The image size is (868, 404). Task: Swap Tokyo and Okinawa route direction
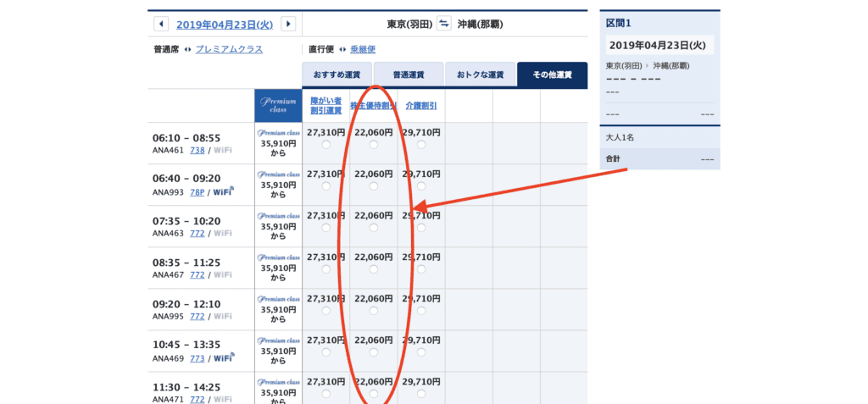click(444, 24)
